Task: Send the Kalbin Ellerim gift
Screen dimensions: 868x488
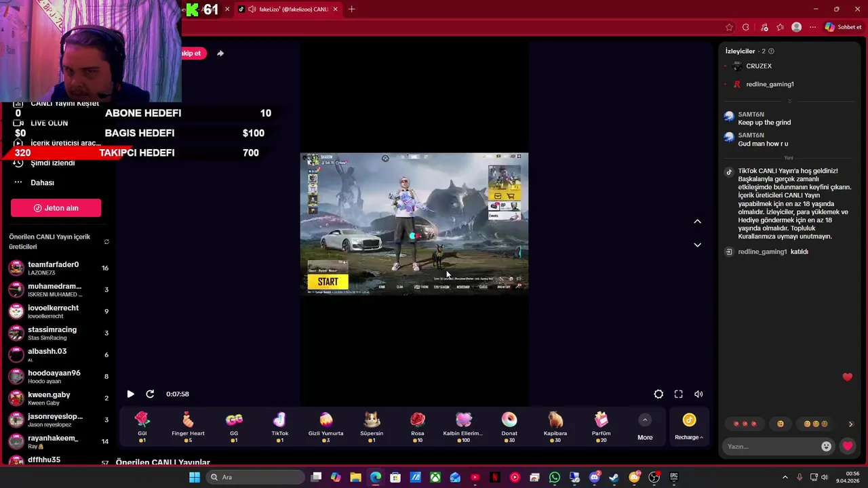Action: tap(463, 427)
